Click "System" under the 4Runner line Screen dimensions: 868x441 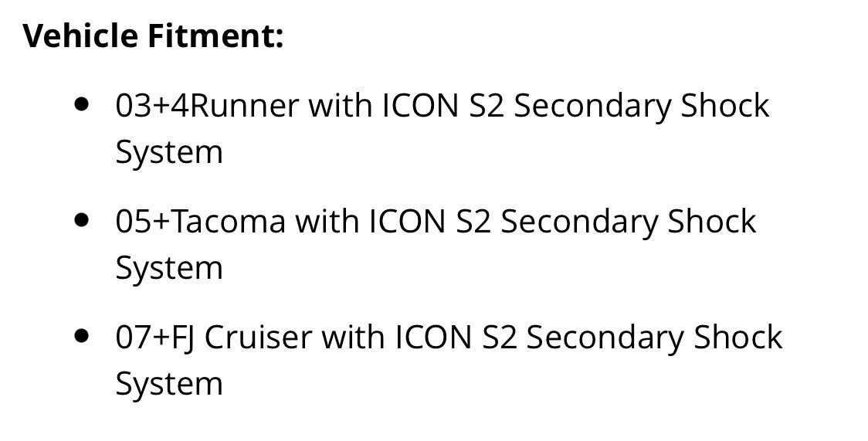[169, 153]
